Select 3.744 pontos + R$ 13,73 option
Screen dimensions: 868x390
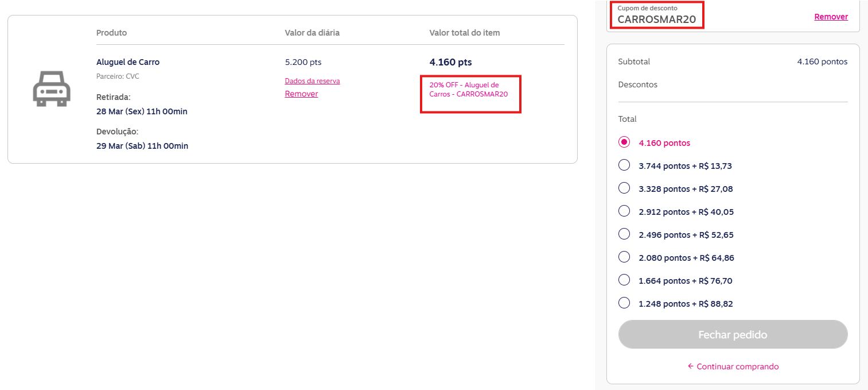pyautogui.click(x=624, y=165)
